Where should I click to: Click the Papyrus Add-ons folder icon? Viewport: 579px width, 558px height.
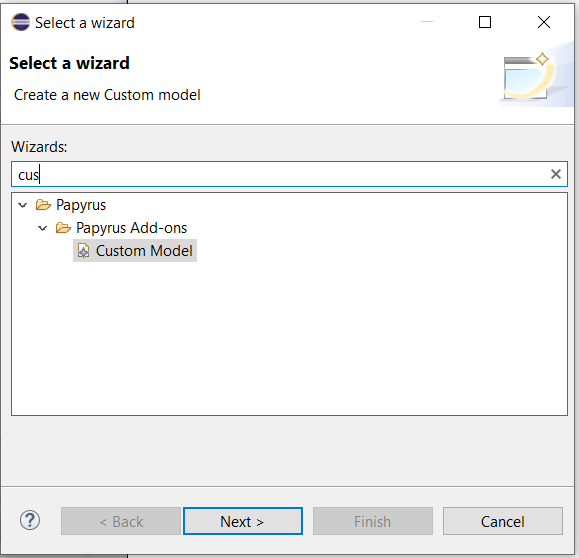click(x=63, y=228)
